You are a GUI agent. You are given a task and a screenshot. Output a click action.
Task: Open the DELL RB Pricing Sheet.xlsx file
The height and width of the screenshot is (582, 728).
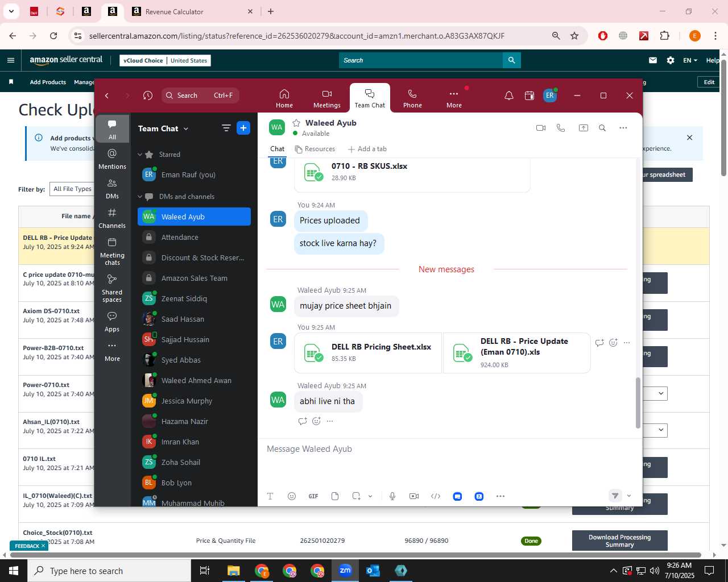coord(368,353)
